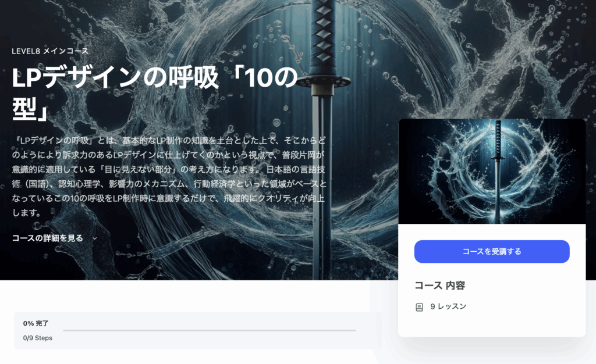Click the white course card area below 9 レッスン
Screen dimensions: 596x364
(x=492, y=324)
